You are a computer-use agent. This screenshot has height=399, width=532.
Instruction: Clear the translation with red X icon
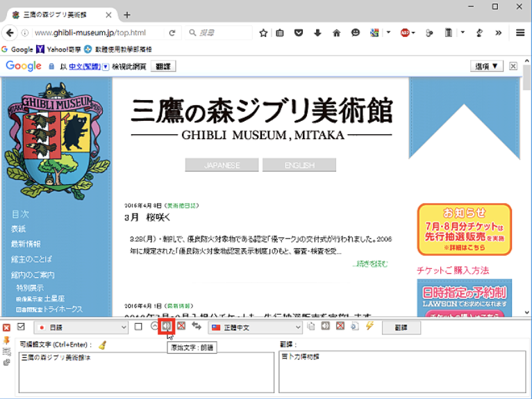coord(340,326)
